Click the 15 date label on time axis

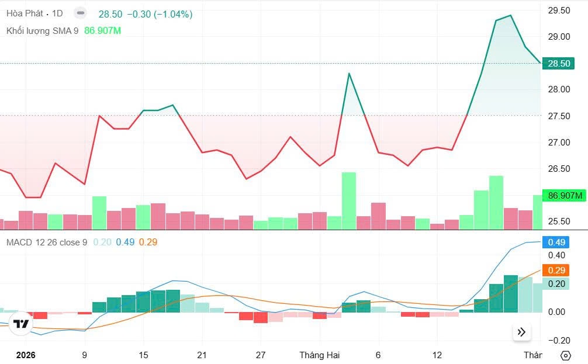tap(144, 355)
